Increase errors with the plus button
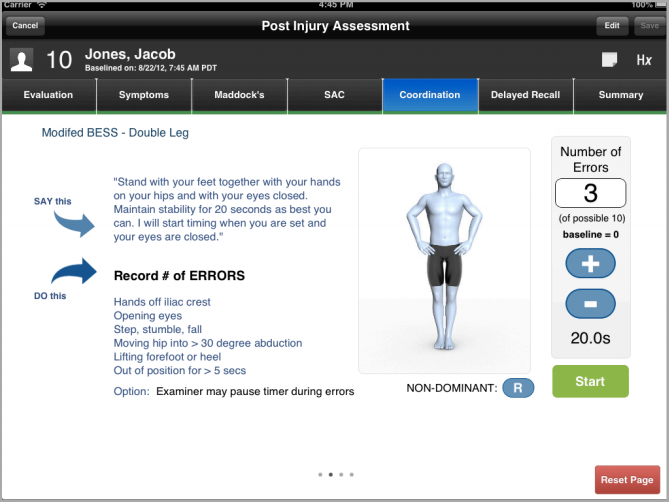 tap(591, 264)
